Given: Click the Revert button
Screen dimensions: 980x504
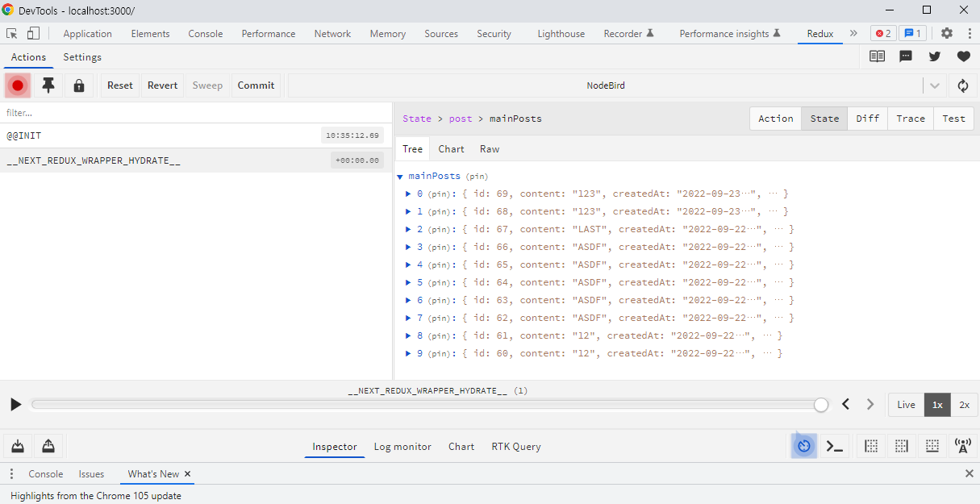Looking at the screenshot, I should (162, 85).
